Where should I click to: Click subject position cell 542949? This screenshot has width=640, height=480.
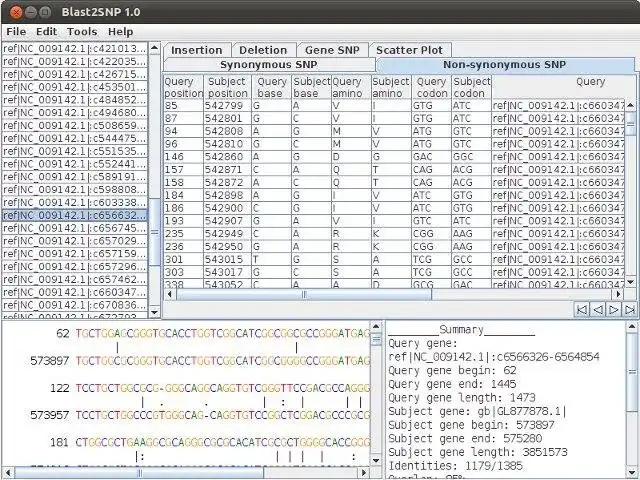[x=227, y=234]
